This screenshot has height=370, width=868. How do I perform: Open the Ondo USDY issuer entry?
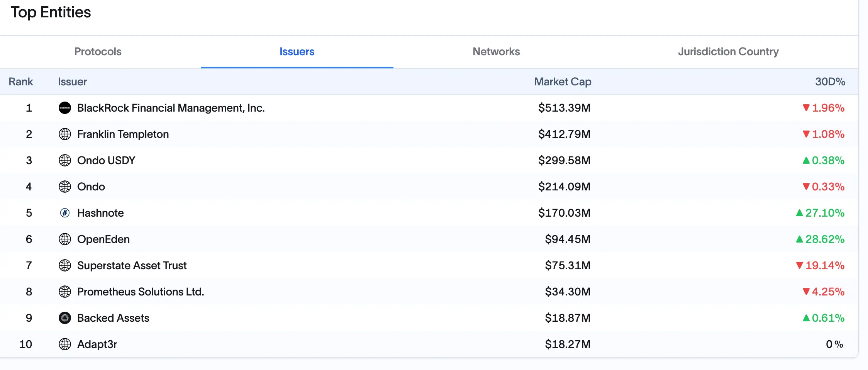tap(106, 161)
